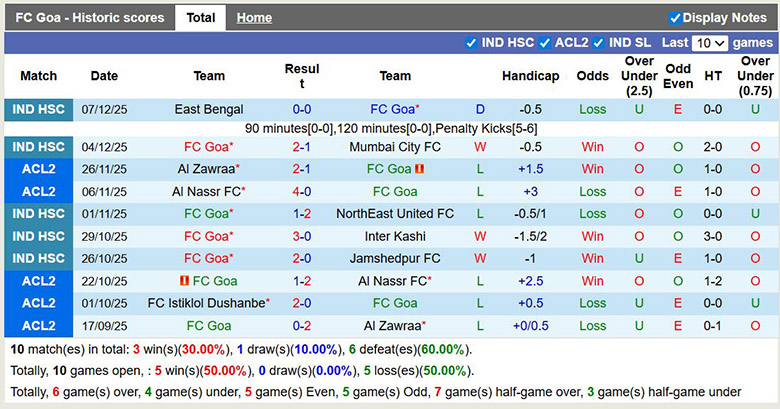Toggle the IND SL league checkbox
The image size is (780, 409).
point(598,43)
